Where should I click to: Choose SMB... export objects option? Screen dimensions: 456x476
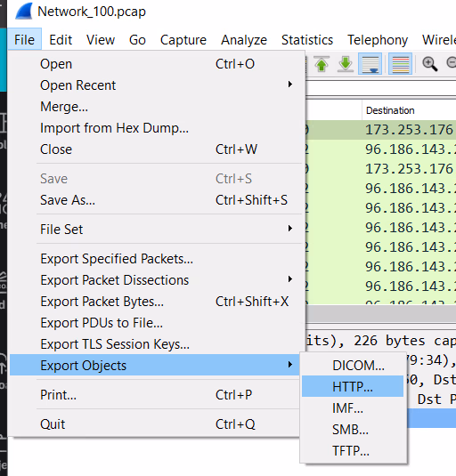click(x=353, y=429)
